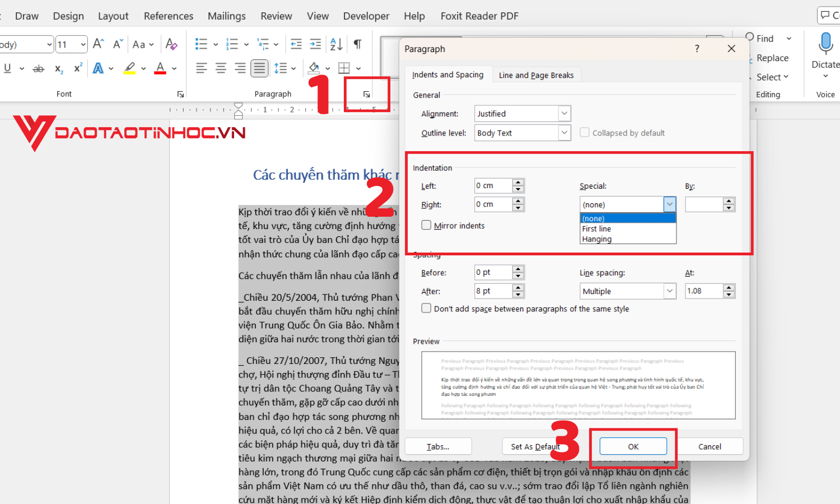The width and height of the screenshot is (840, 504).
Task: Click the Show/Hide paragraph marks icon
Action: [x=357, y=44]
